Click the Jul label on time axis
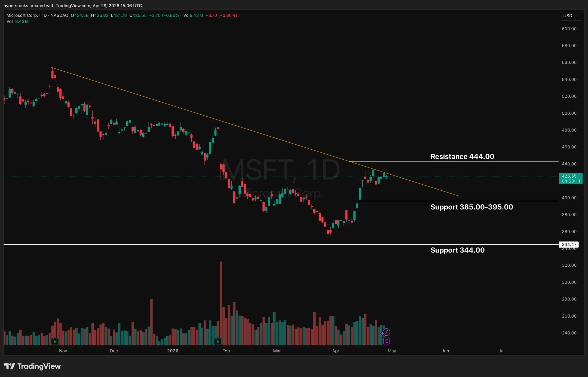Viewport: 588px width, 377px height. click(501, 351)
